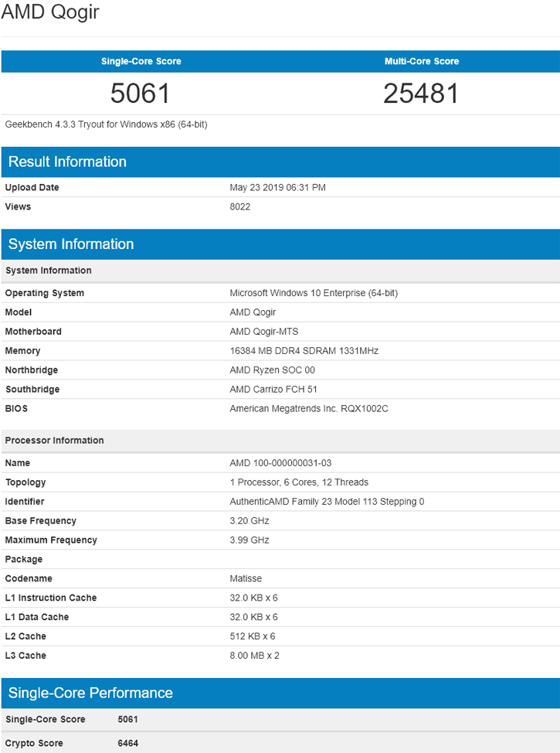Click the Upload Date label
This screenshot has width=560, height=753.
(32, 187)
